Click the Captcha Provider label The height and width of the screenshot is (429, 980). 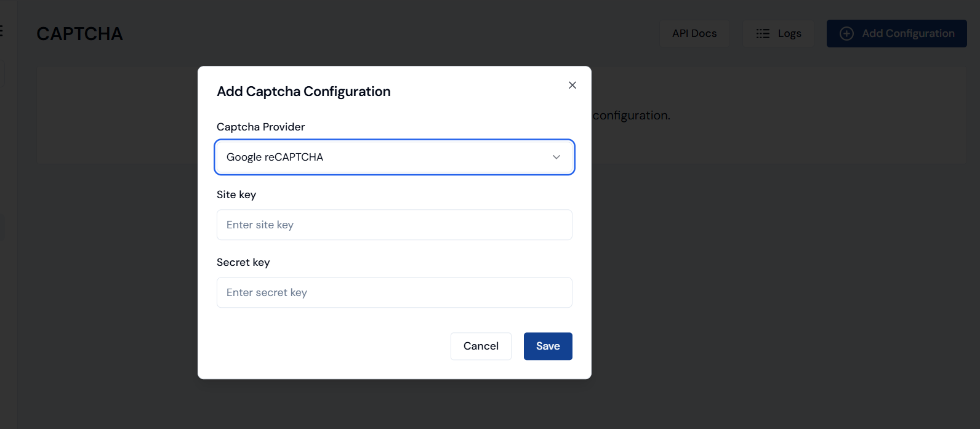click(x=260, y=127)
